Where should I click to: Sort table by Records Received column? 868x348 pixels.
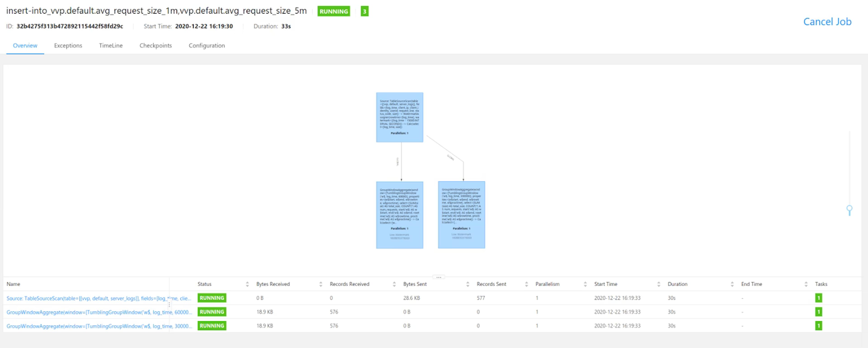394,284
